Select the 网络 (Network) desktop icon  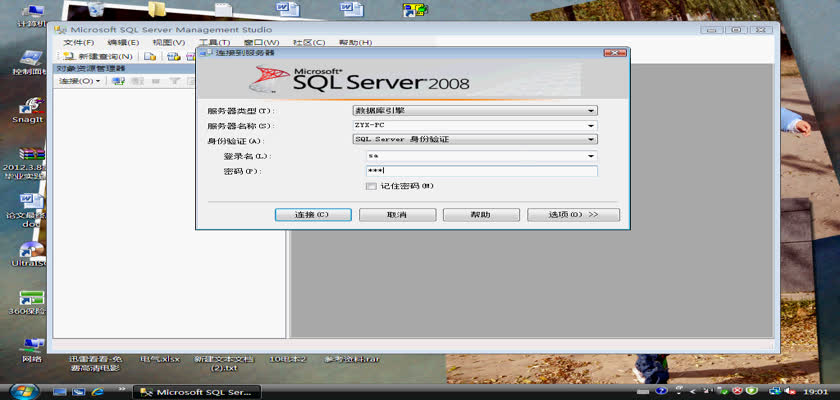(x=31, y=350)
